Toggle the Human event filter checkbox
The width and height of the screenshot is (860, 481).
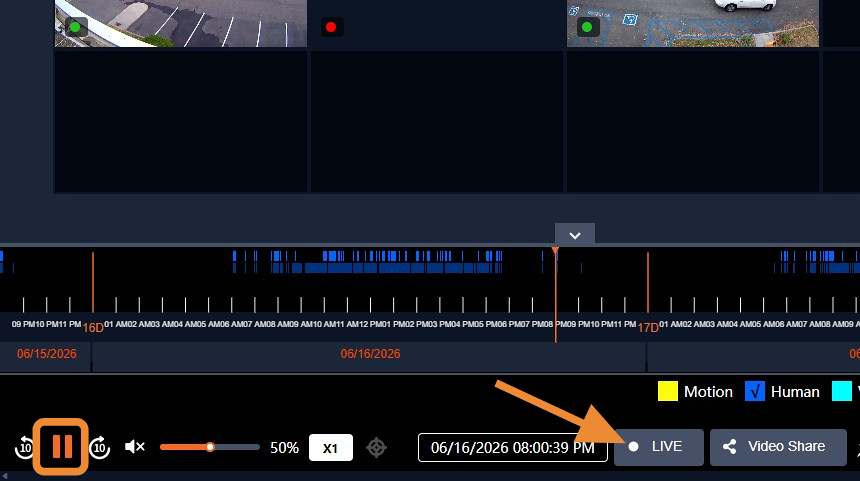tap(755, 391)
